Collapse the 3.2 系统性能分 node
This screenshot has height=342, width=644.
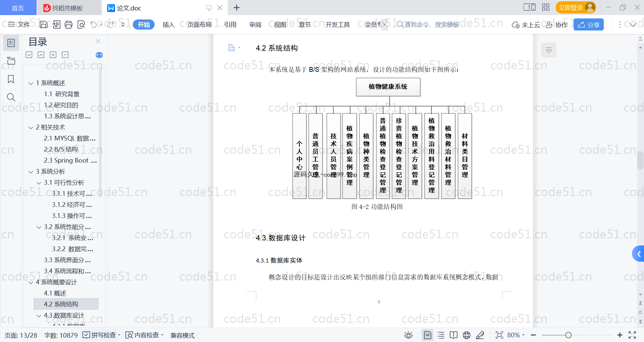(x=39, y=227)
